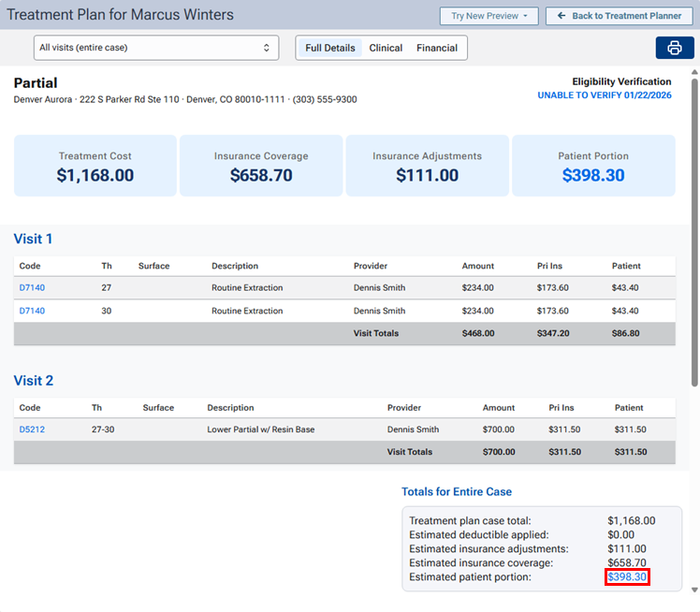Open code D7140 for tooth 27
This screenshot has width=700, height=612.
click(x=32, y=287)
